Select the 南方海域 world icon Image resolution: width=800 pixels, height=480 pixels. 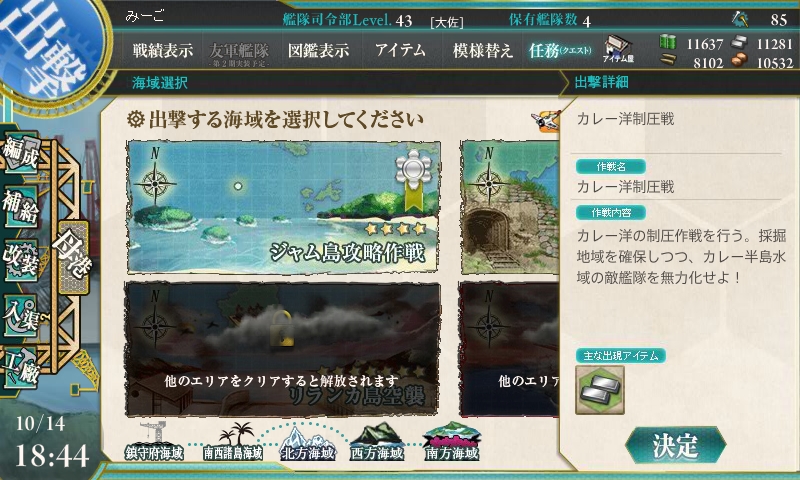point(452,442)
